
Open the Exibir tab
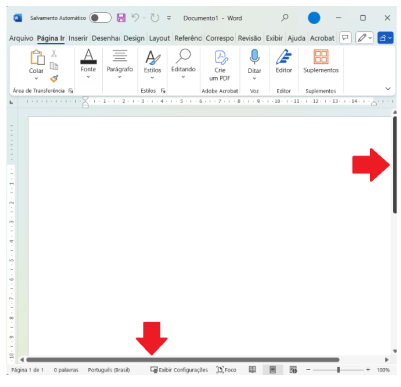274,38
